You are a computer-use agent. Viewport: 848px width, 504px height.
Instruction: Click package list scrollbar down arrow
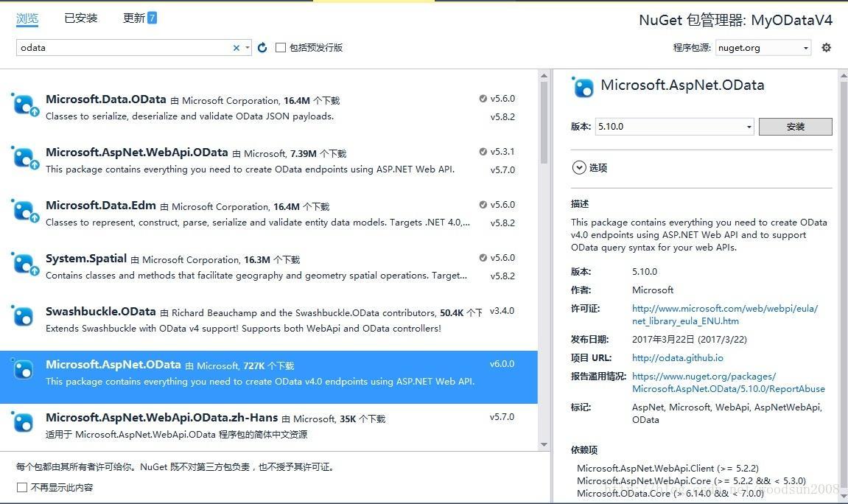(544, 444)
